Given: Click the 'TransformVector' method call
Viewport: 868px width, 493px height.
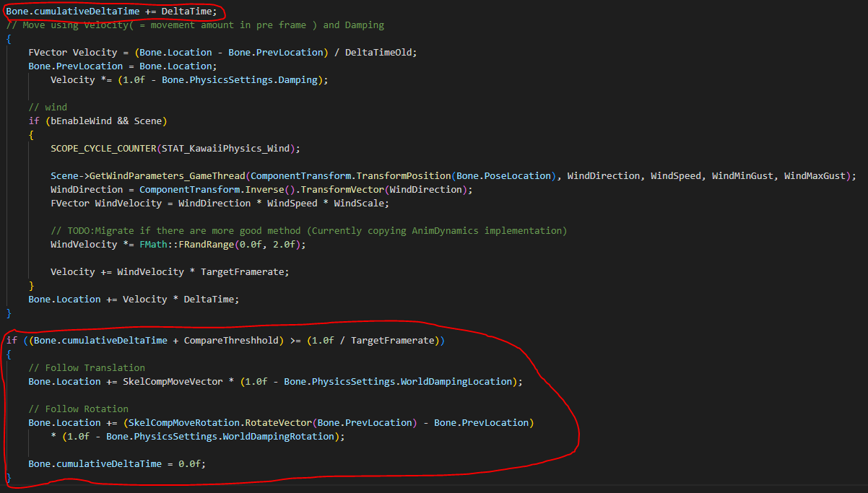Looking at the screenshot, I should click(343, 189).
